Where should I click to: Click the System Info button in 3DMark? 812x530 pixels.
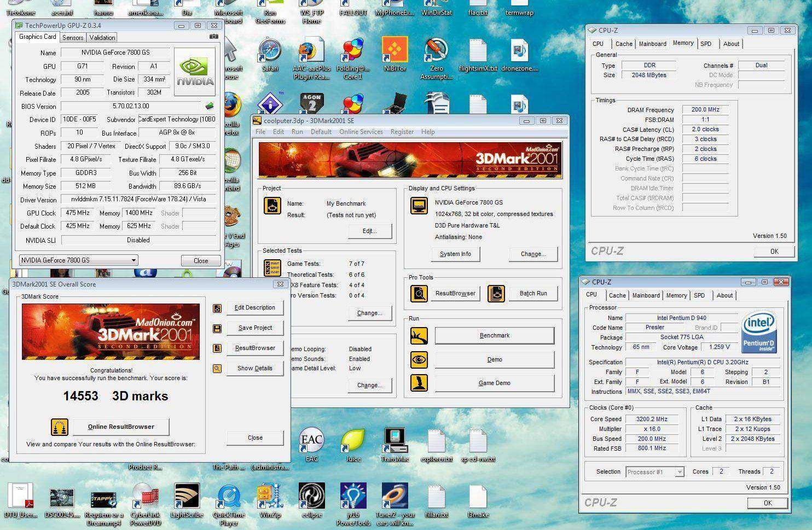tap(455, 254)
